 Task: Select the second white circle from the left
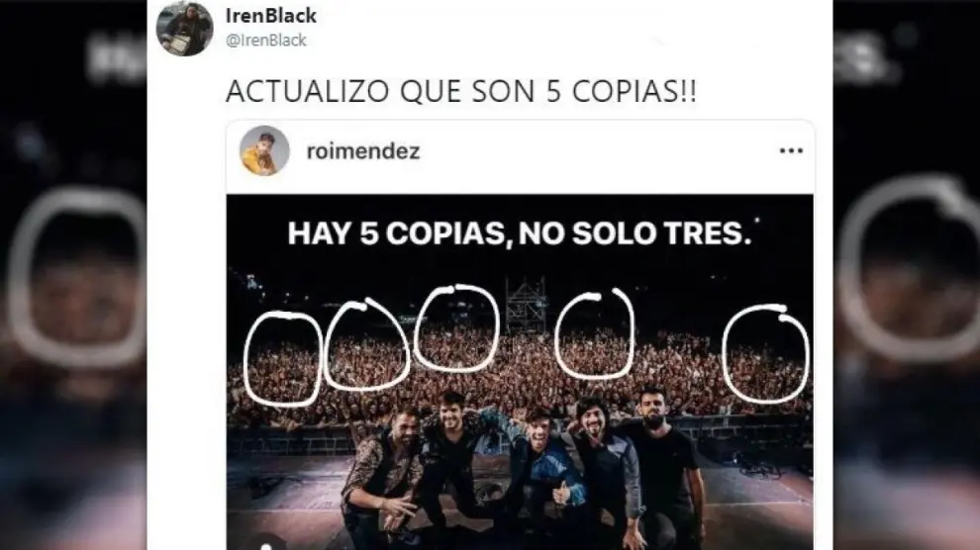(x=365, y=344)
